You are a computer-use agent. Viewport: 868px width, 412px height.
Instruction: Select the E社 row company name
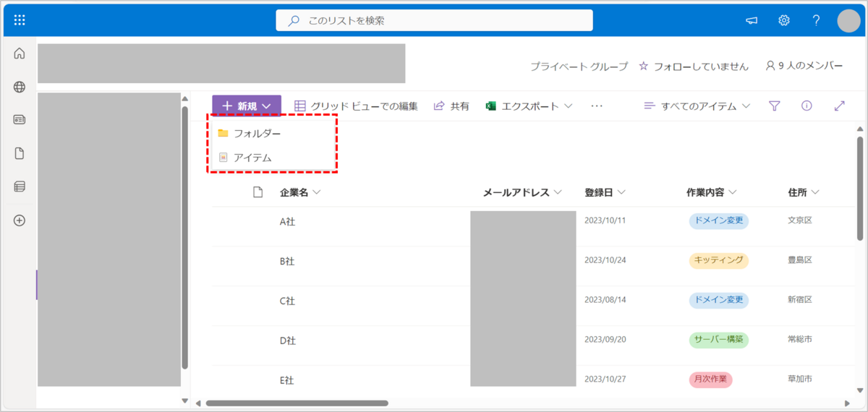[x=287, y=380]
